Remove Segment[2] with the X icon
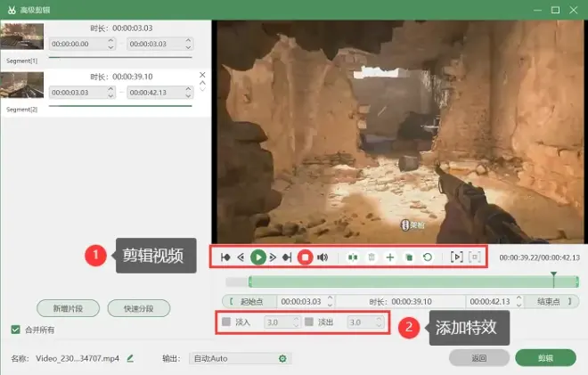588x375 pixels. 202,75
